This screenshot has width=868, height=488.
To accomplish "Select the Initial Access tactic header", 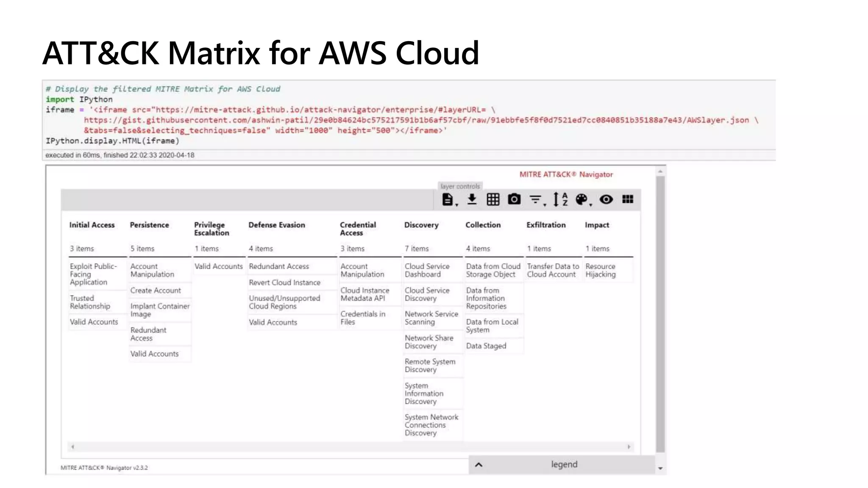I will (x=92, y=225).
